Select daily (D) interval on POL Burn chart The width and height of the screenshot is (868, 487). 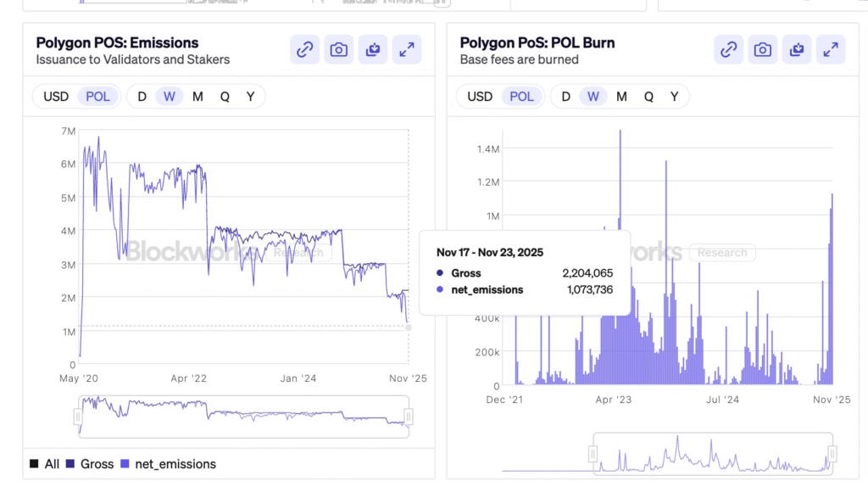pyautogui.click(x=565, y=97)
